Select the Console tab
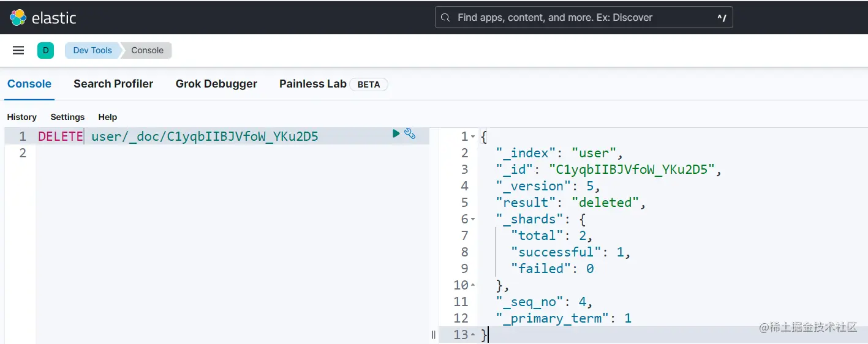868x344 pixels. 29,84
